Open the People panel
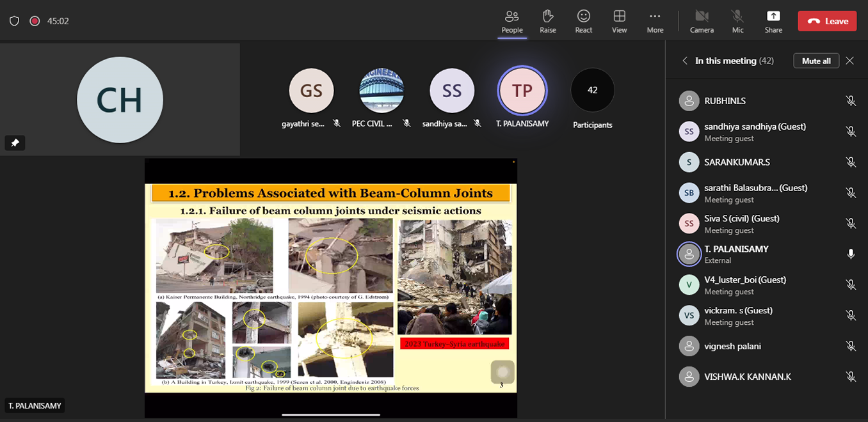Image resolution: width=868 pixels, height=422 pixels. 511,21
